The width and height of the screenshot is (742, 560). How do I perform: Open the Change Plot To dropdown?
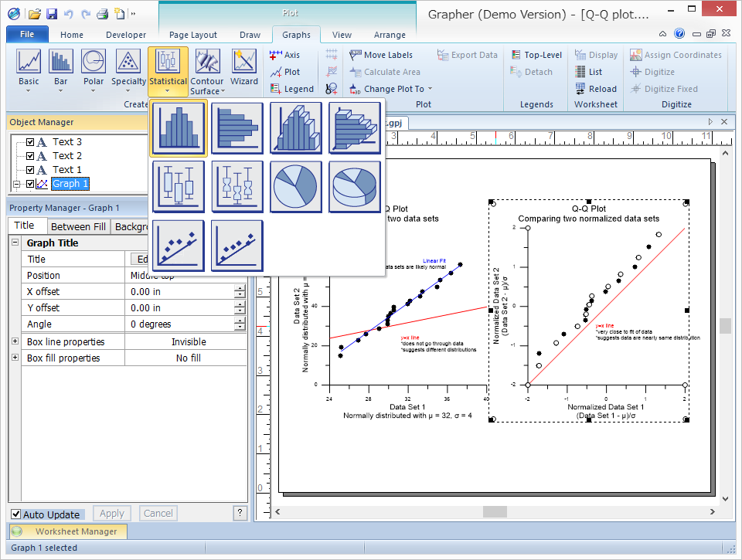[x=393, y=89]
